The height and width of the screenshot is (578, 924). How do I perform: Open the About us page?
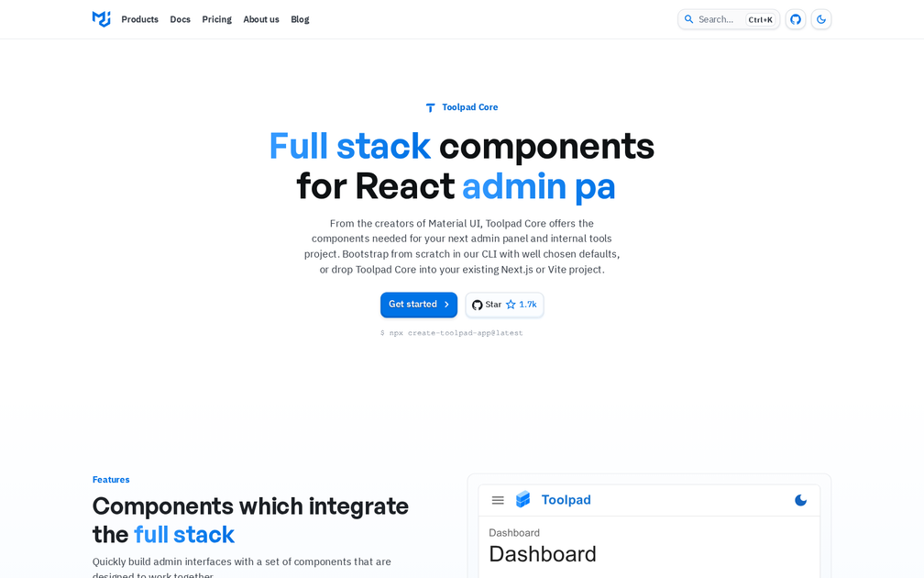pos(261,19)
